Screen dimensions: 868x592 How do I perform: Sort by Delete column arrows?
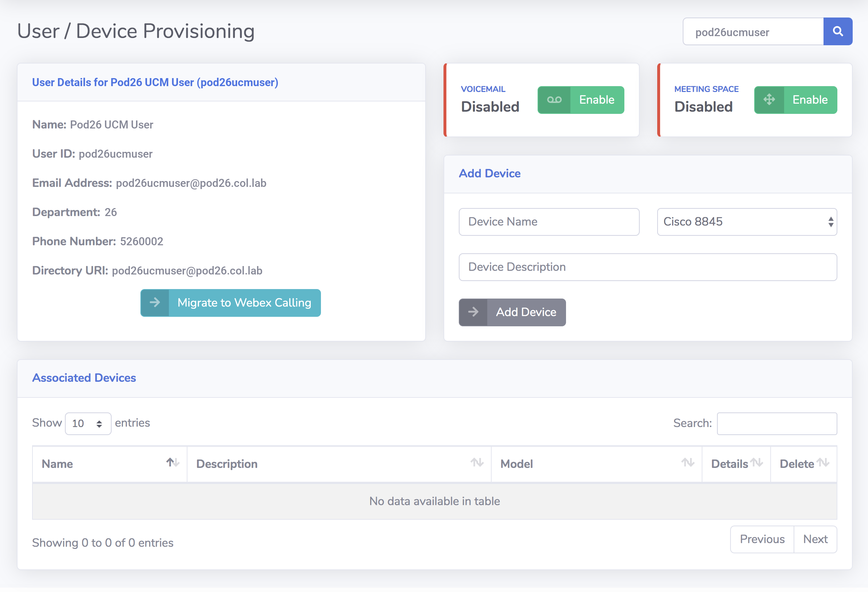[x=823, y=463]
